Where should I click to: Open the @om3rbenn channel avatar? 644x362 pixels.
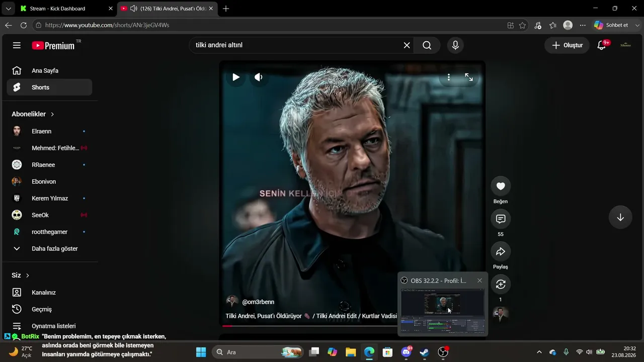(232, 302)
